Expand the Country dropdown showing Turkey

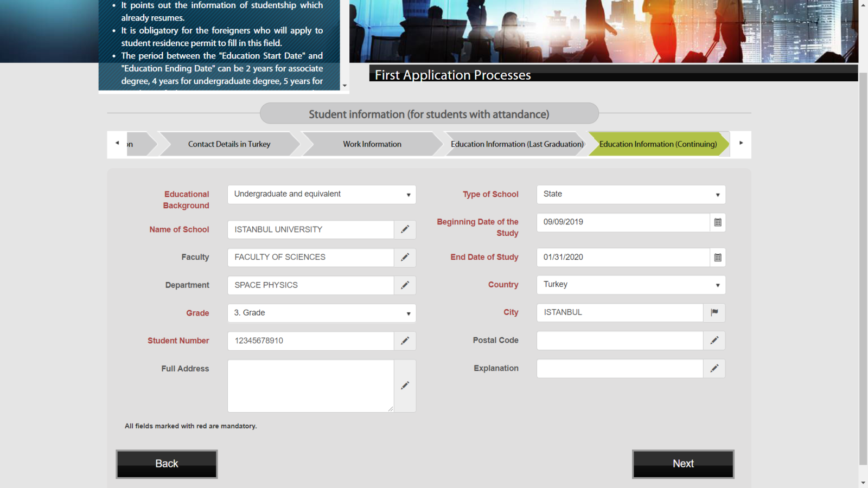pyautogui.click(x=631, y=285)
